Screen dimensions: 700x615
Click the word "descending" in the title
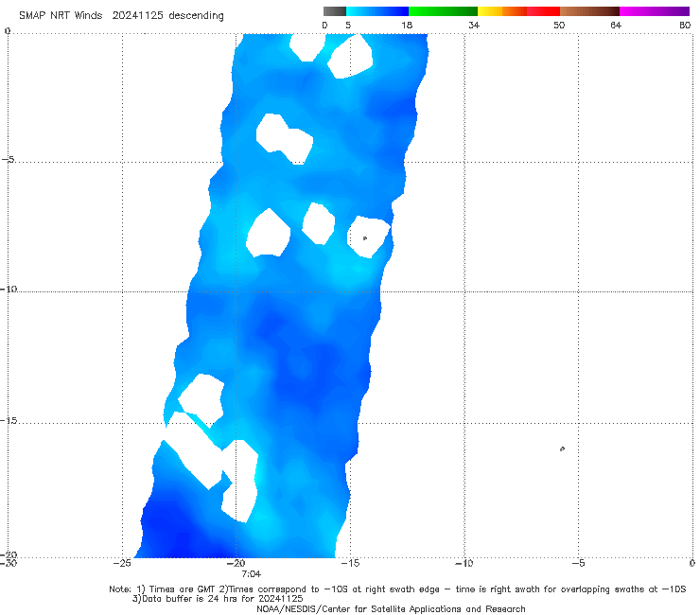[196, 16]
